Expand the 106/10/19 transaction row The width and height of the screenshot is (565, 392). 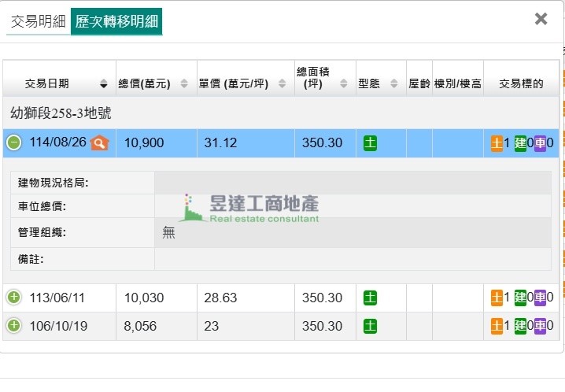coord(14,326)
